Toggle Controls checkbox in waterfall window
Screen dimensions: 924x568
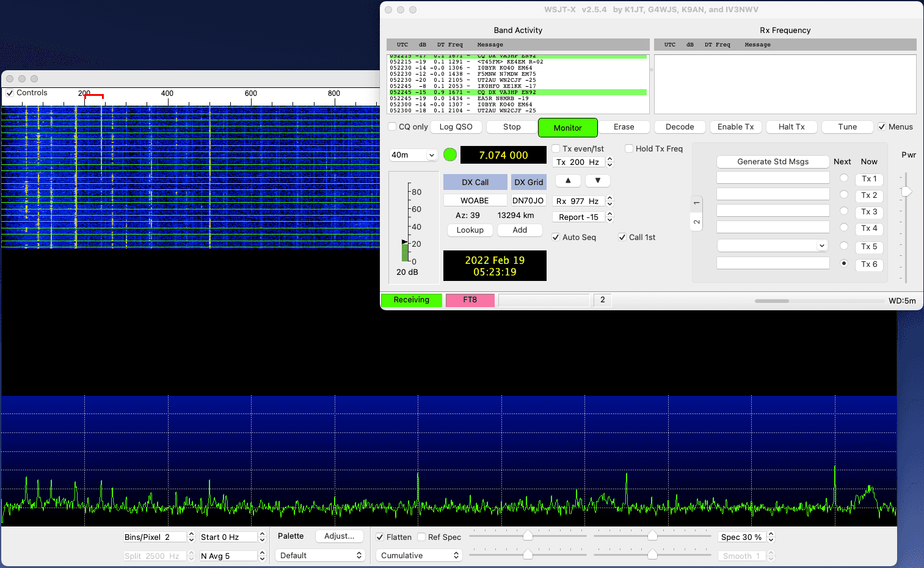pyautogui.click(x=10, y=93)
